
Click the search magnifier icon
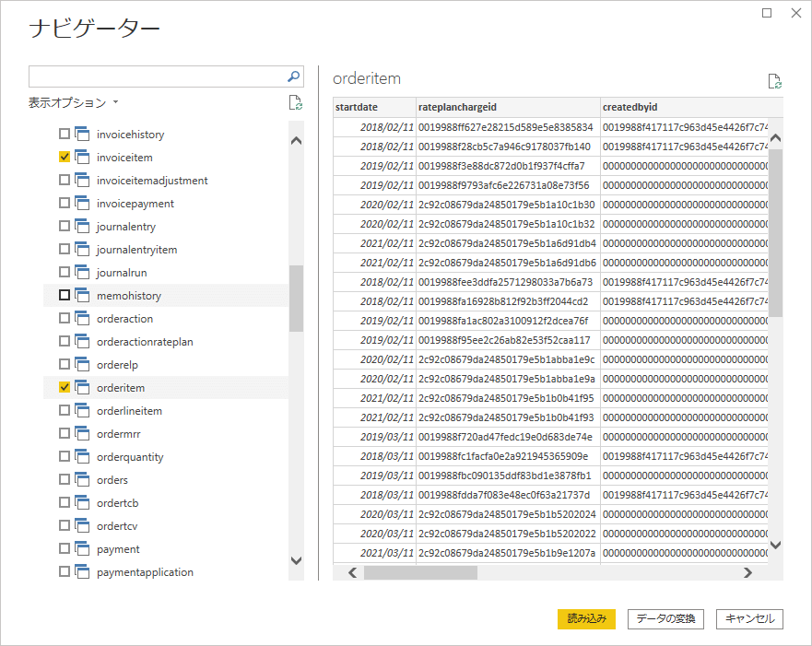[294, 76]
